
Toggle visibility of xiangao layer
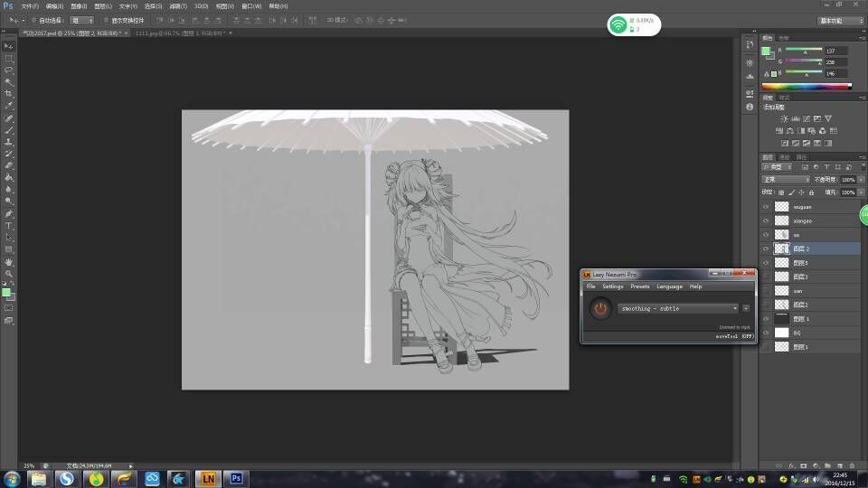[x=766, y=221]
